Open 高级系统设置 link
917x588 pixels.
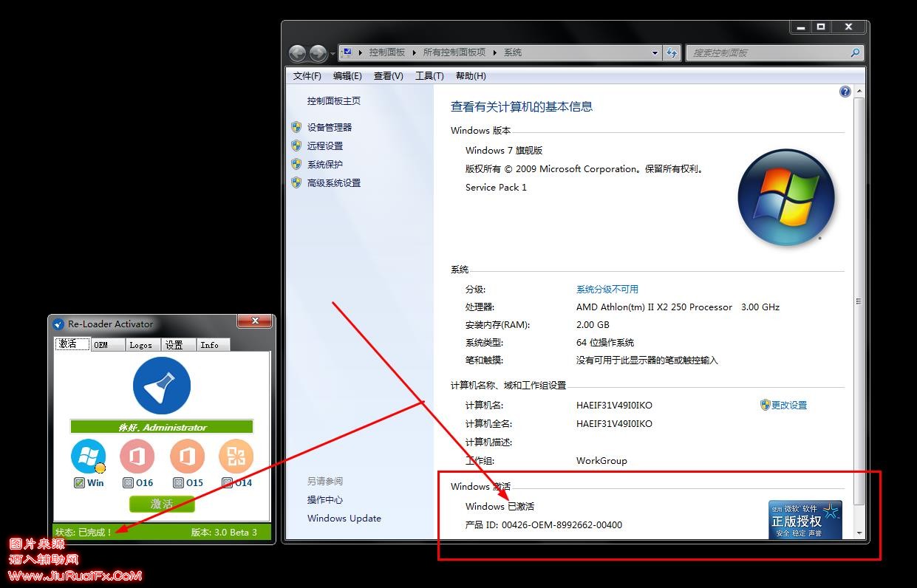pos(334,182)
